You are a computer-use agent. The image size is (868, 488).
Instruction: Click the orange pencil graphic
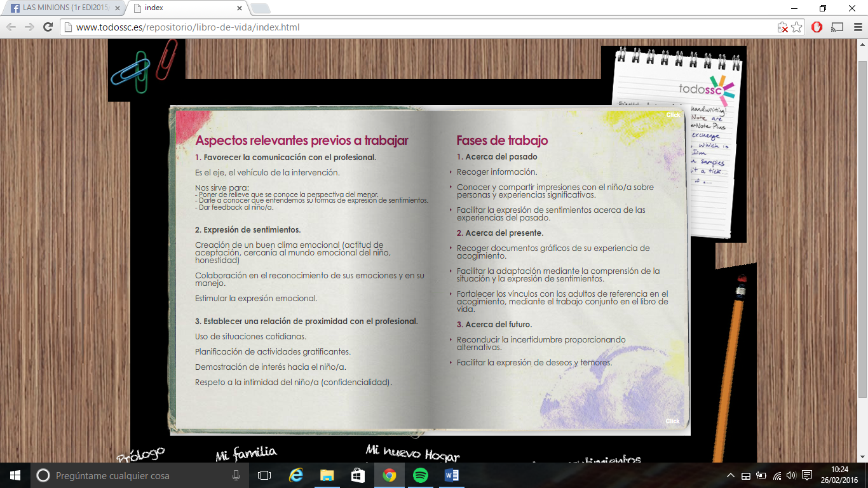click(x=730, y=369)
